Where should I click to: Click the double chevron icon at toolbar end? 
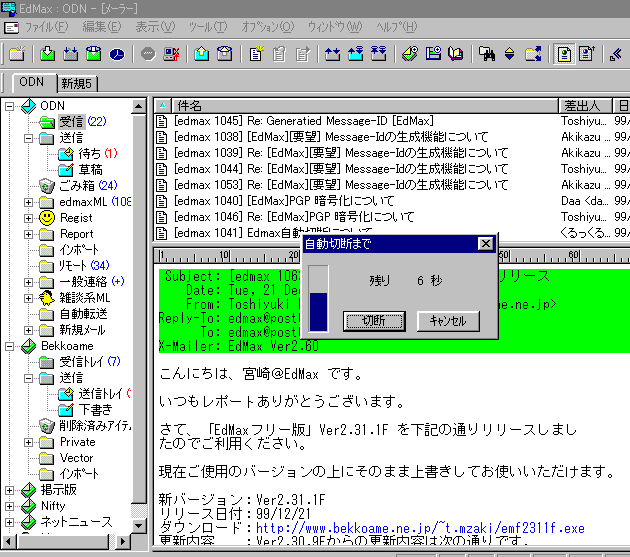tap(616, 54)
